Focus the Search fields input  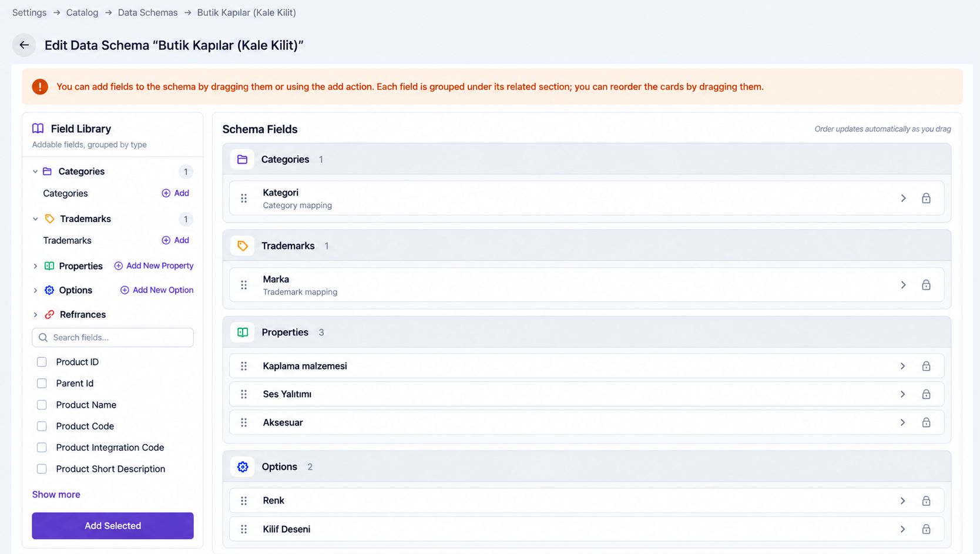click(113, 337)
